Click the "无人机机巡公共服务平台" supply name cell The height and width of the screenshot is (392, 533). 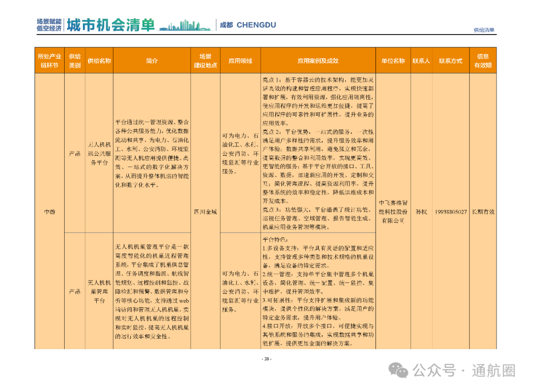point(99,153)
